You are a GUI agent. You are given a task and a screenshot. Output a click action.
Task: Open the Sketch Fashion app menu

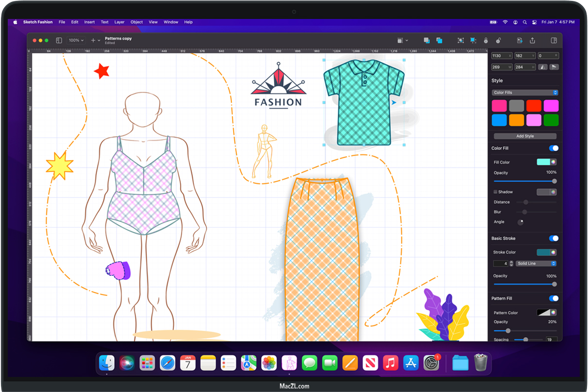[x=38, y=22]
